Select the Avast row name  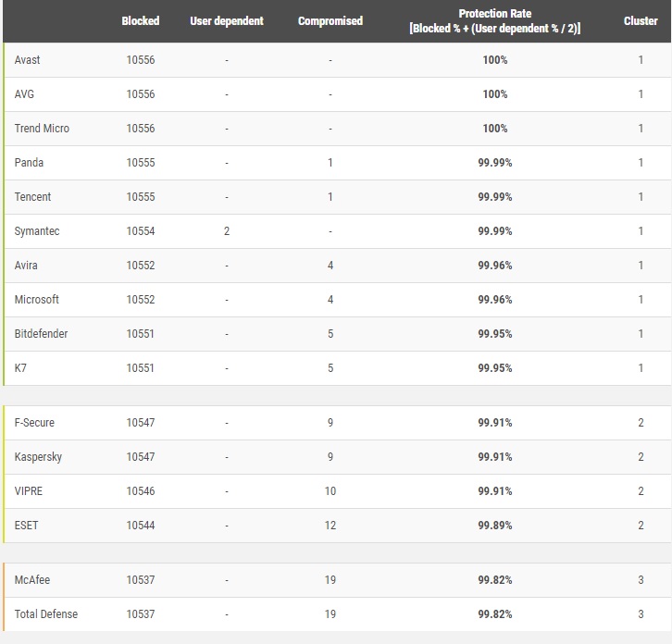[28, 60]
